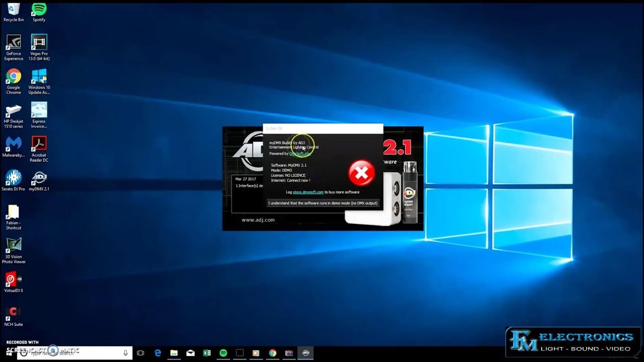This screenshot has height=362, width=644.
Task: Select the active myDMX taskbar icon
Action: (x=305, y=353)
